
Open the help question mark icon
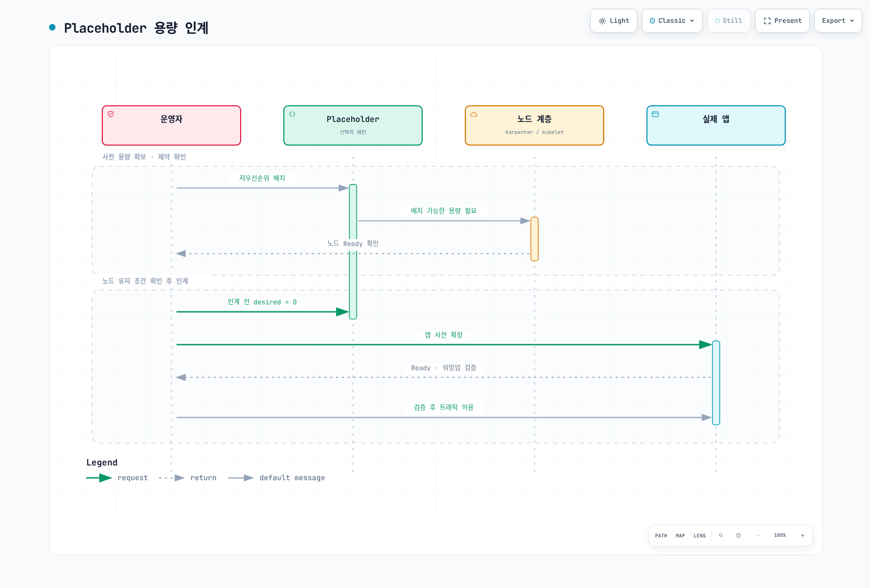[x=738, y=536]
